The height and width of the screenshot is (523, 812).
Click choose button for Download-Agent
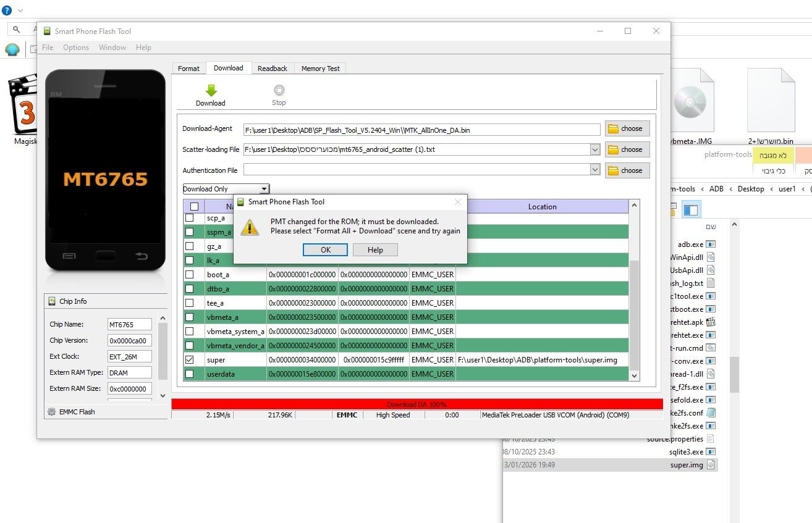pos(627,128)
